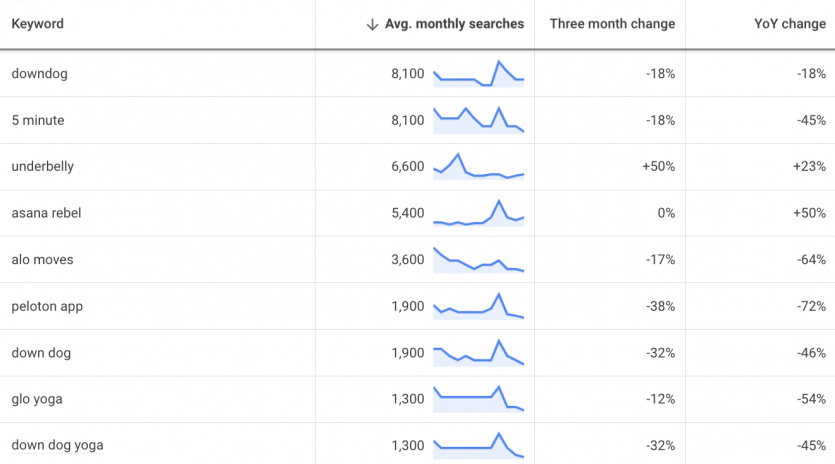Open the 5 minute trend sparkline
835x464 pixels.
(x=479, y=120)
